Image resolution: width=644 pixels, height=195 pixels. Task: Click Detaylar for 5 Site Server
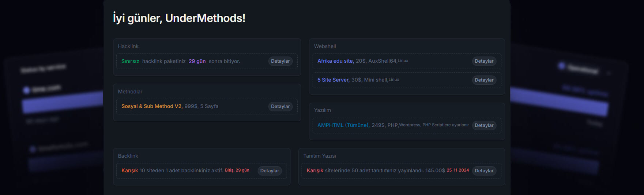[484, 80]
